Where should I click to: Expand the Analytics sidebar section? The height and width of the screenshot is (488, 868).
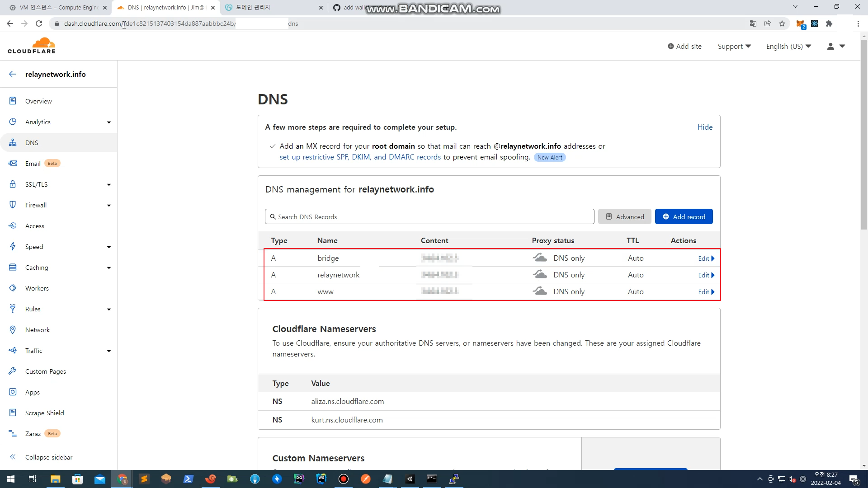tap(108, 122)
